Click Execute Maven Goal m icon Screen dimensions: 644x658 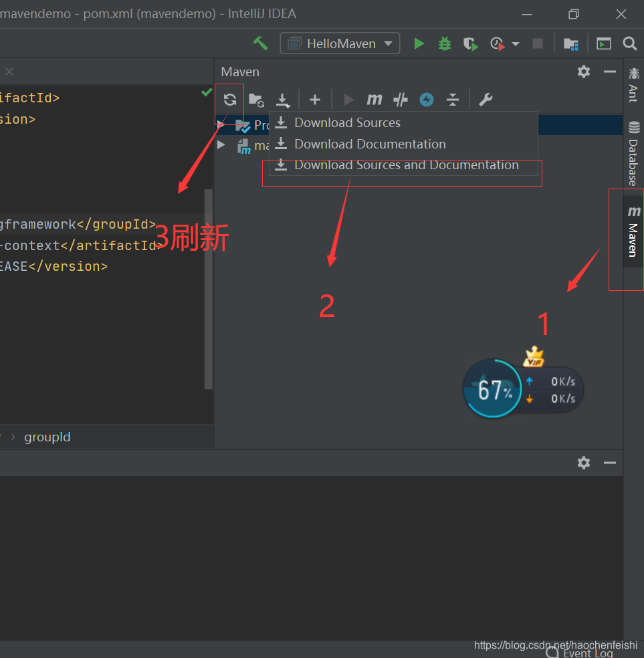374,100
